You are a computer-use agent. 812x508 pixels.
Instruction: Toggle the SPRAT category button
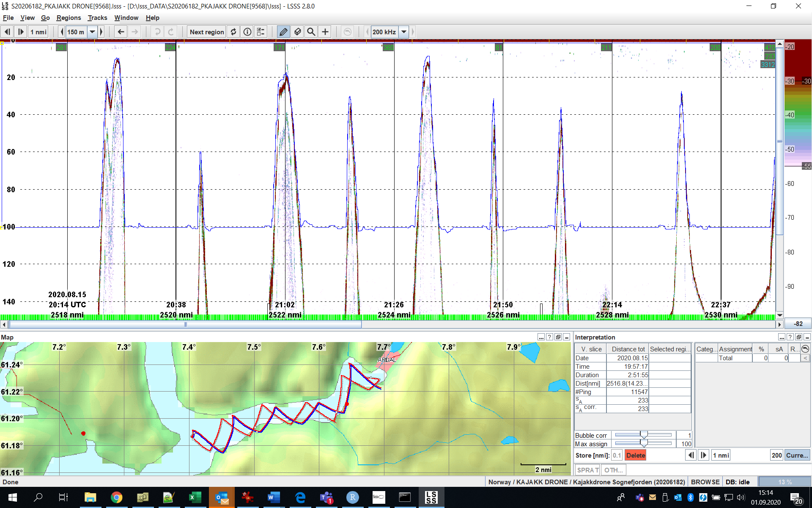587,470
